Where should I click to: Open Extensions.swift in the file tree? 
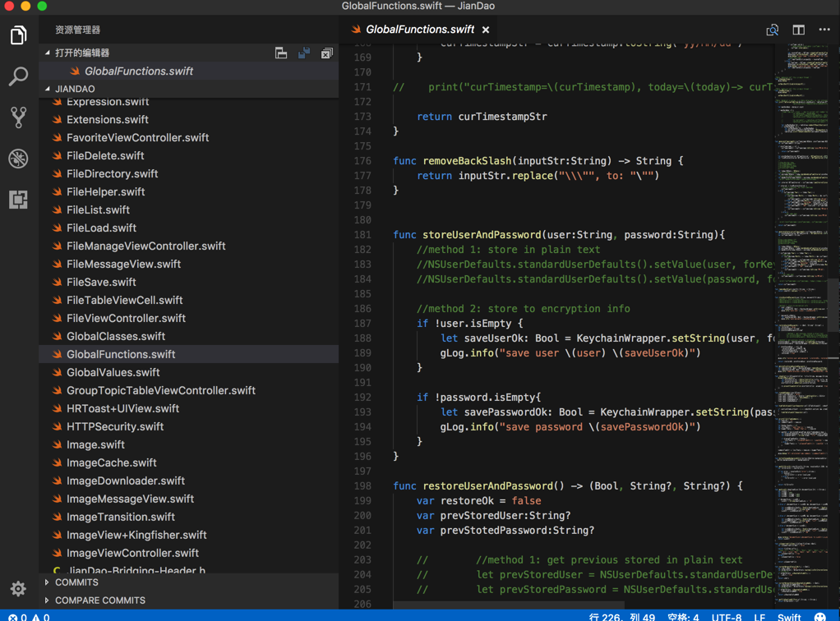[188, 119]
